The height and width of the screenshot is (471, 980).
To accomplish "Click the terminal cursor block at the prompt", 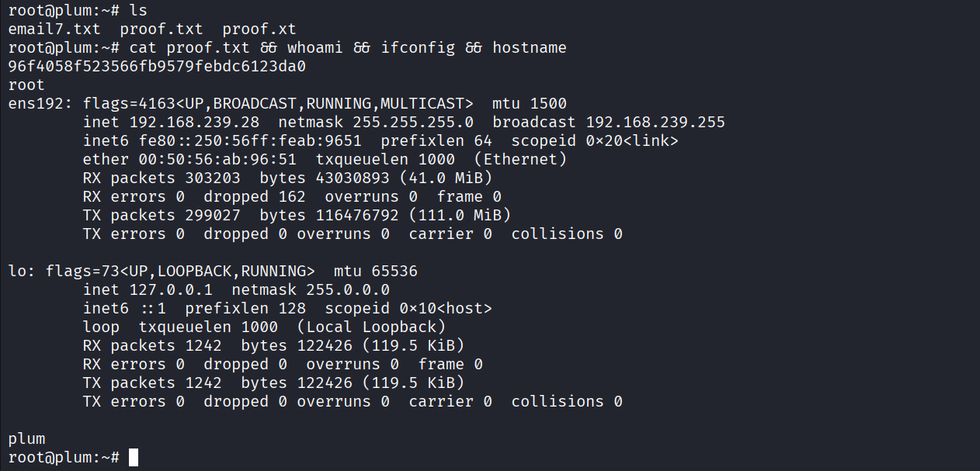I will coord(134,458).
